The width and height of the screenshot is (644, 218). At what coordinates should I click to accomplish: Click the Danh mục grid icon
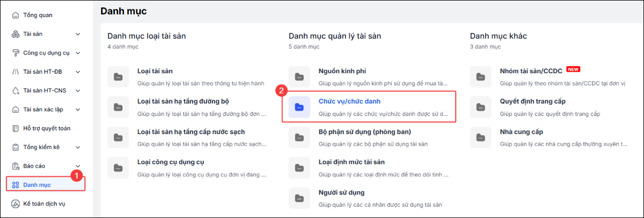click(16, 185)
